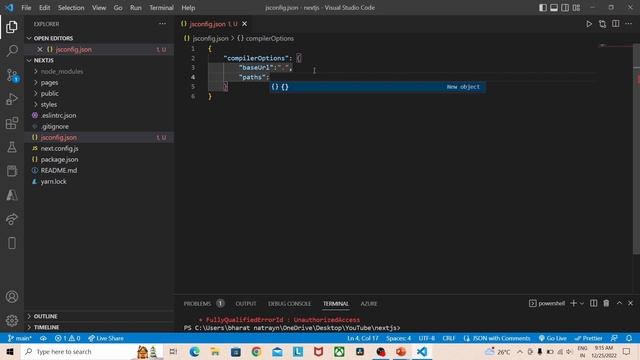Open the launch profile dropdown arrow

point(582,303)
